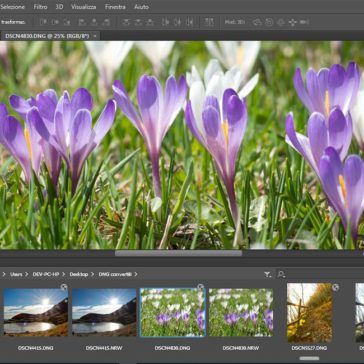The width and height of the screenshot is (364, 364).
Task: Open the Selezione menu
Action: 12,7
